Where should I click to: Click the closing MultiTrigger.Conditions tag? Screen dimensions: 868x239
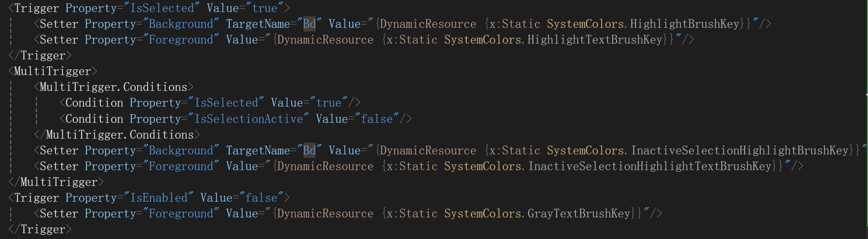(x=117, y=135)
